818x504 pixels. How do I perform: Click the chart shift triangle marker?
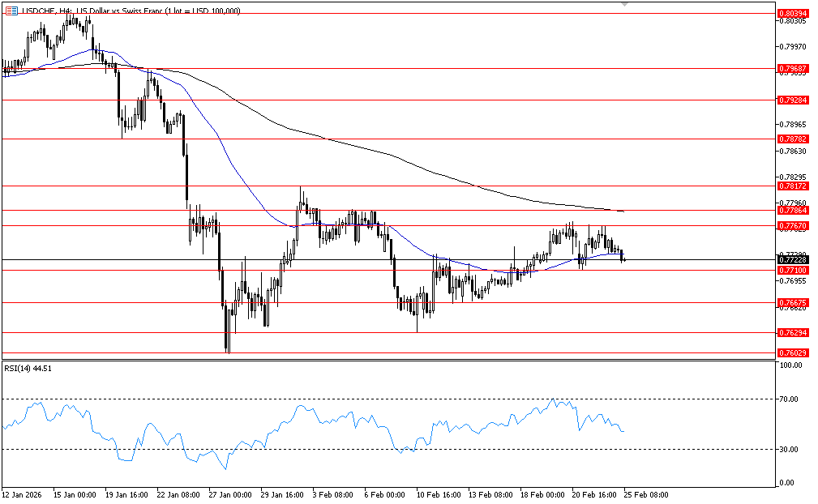(623, 4)
